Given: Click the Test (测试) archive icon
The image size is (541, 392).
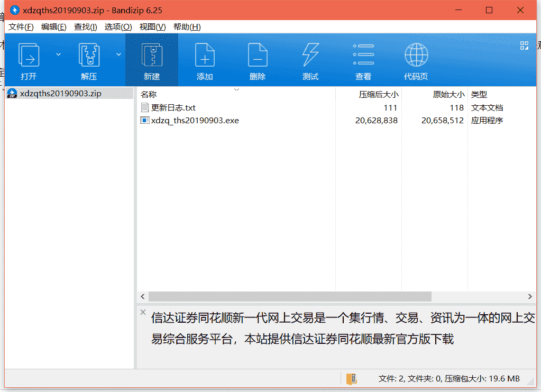Looking at the screenshot, I should click(x=310, y=55).
